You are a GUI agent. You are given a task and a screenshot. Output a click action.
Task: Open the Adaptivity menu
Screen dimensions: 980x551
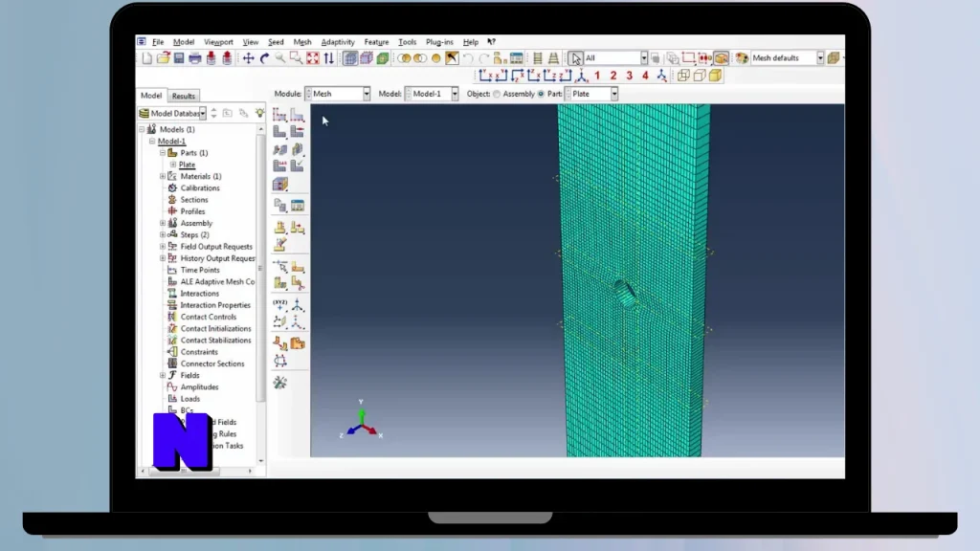coord(338,42)
